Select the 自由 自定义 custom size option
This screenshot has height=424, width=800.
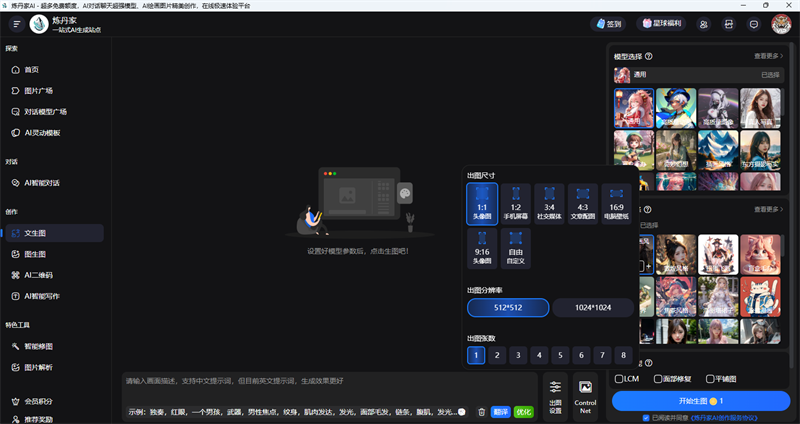(x=516, y=250)
